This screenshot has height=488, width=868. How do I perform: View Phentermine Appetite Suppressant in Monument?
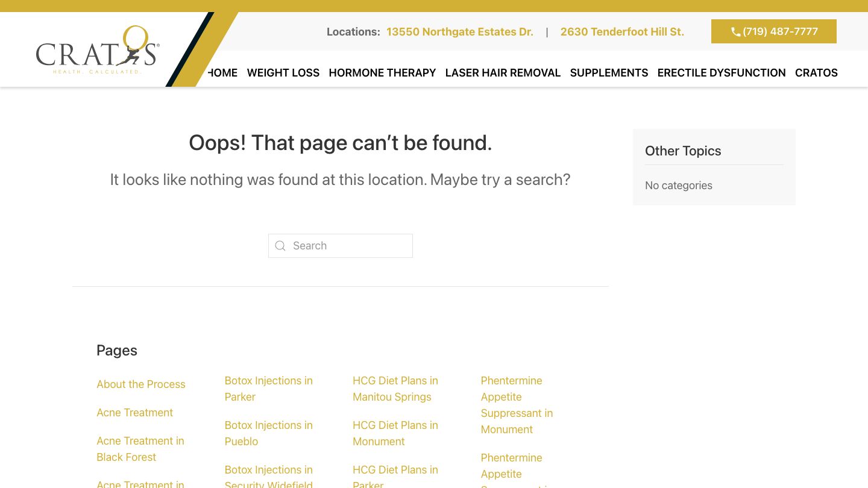click(x=516, y=405)
